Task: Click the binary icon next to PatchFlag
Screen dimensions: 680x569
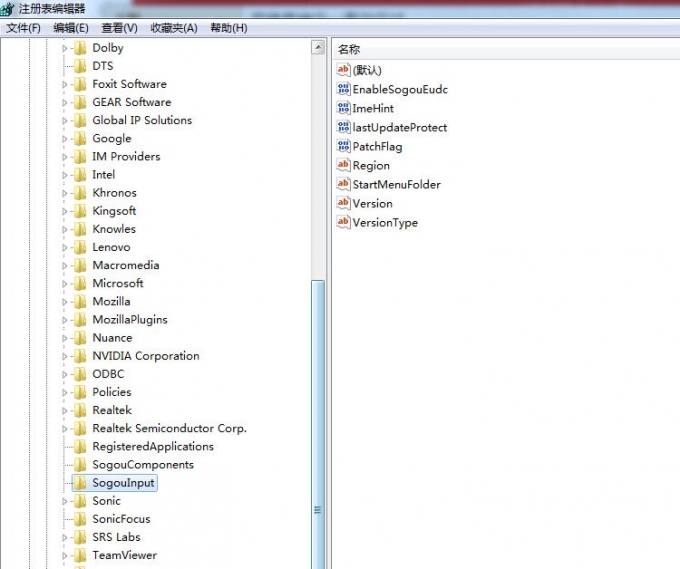Action: click(x=344, y=147)
